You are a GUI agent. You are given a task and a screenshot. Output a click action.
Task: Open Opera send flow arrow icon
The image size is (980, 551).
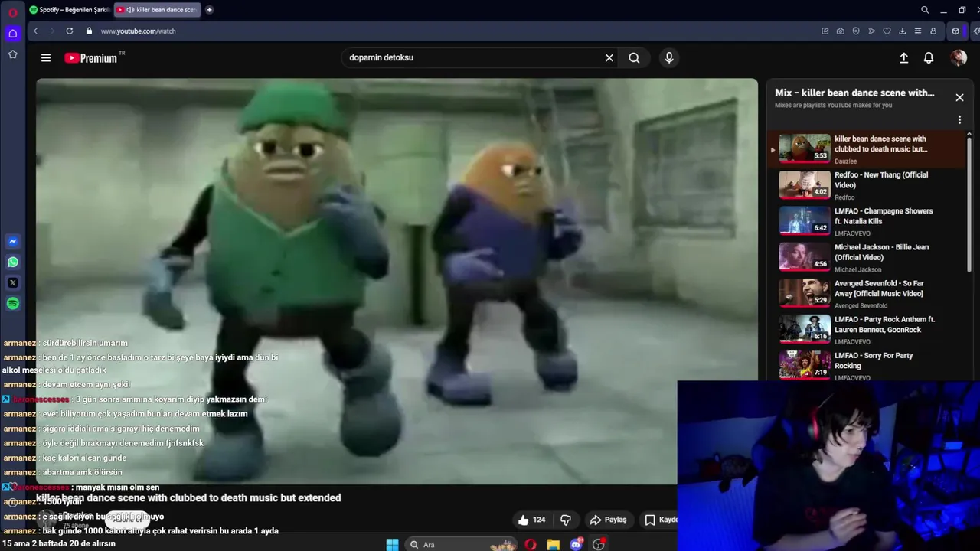[x=871, y=31]
